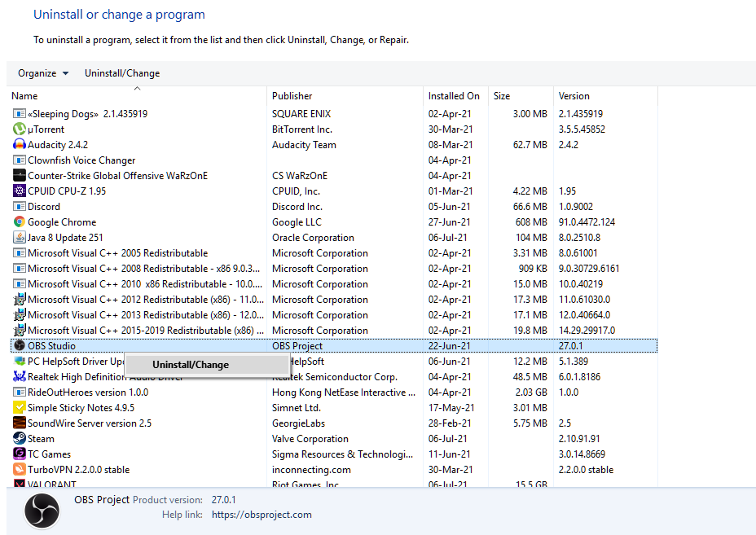Click the Visual C++ 2005 Redistributable icon
Image resolution: width=756 pixels, height=535 pixels.
20,252
